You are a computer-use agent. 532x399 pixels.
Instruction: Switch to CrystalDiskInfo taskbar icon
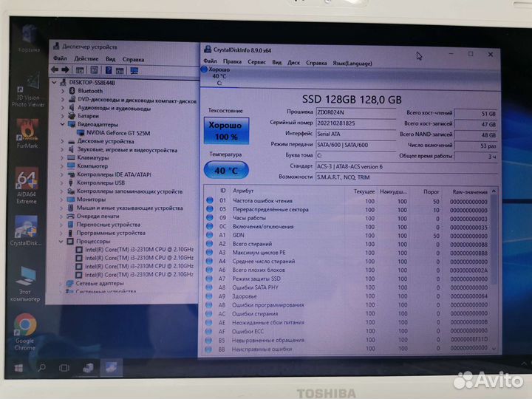112,368
